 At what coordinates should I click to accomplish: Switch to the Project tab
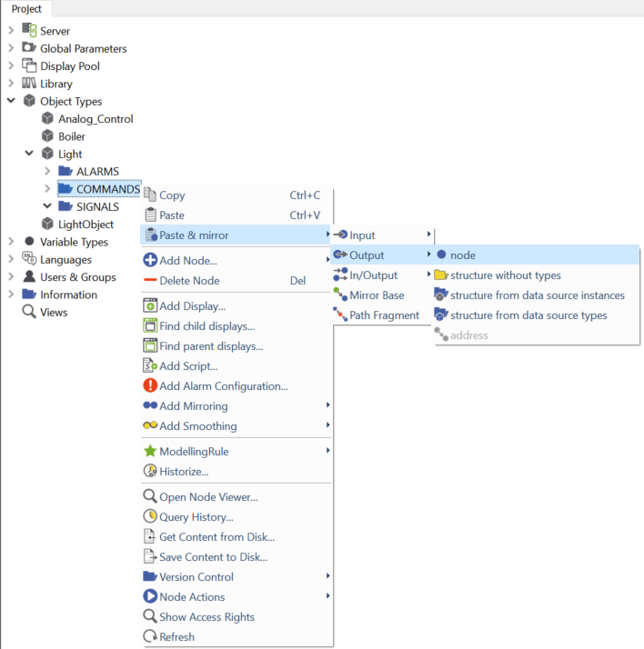click(26, 9)
